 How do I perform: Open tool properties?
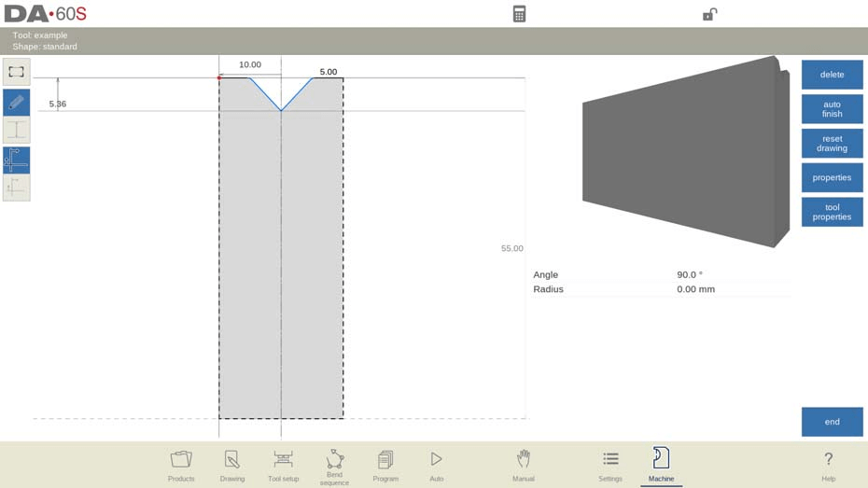point(832,212)
